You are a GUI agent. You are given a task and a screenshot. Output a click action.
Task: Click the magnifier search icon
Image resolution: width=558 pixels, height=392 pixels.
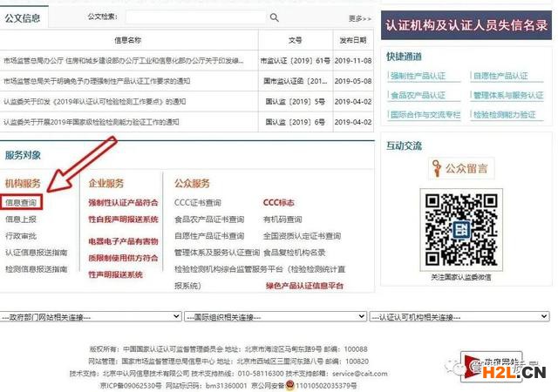[x=274, y=17]
